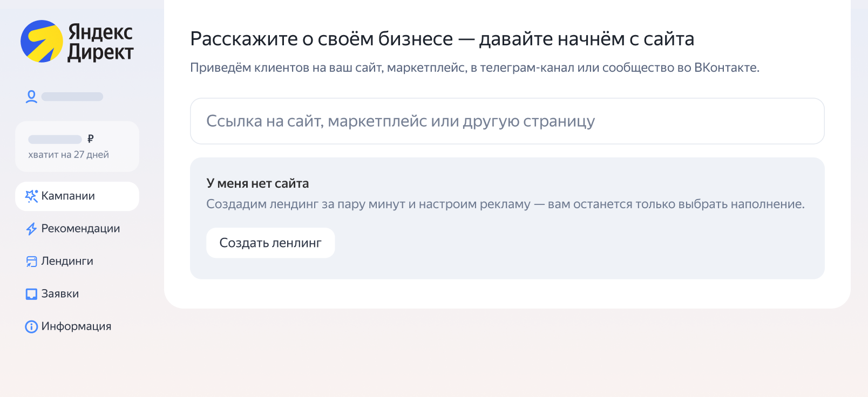The height and width of the screenshot is (397, 868).
Task: Open the user account profile icon
Action: (31, 97)
